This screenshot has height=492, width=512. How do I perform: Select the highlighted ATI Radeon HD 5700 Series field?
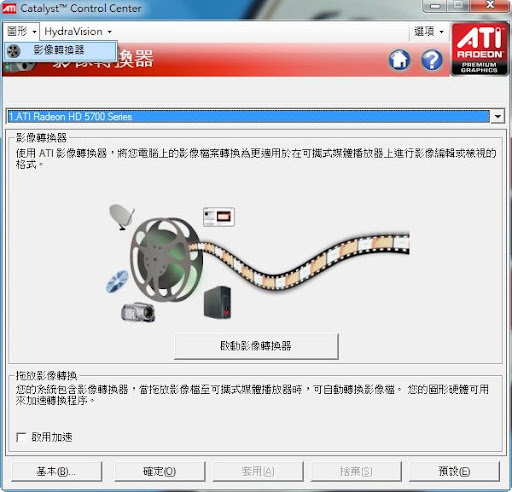point(249,116)
